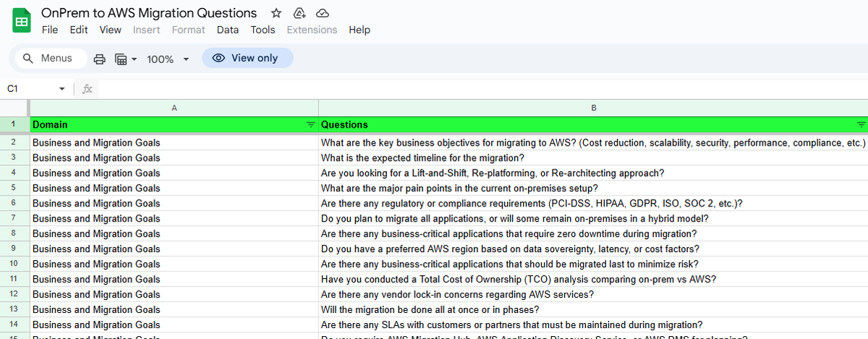
Task: Select row 11 header number
Action: (14, 279)
